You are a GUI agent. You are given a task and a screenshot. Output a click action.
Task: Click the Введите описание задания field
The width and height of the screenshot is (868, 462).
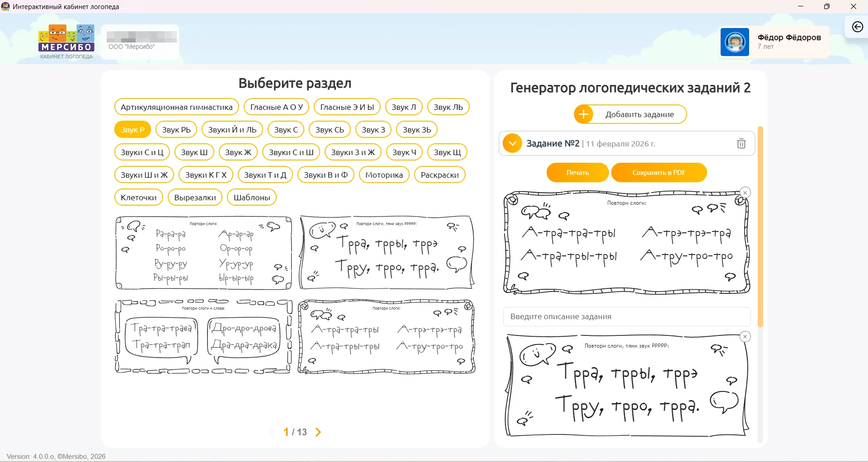click(x=627, y=316)
